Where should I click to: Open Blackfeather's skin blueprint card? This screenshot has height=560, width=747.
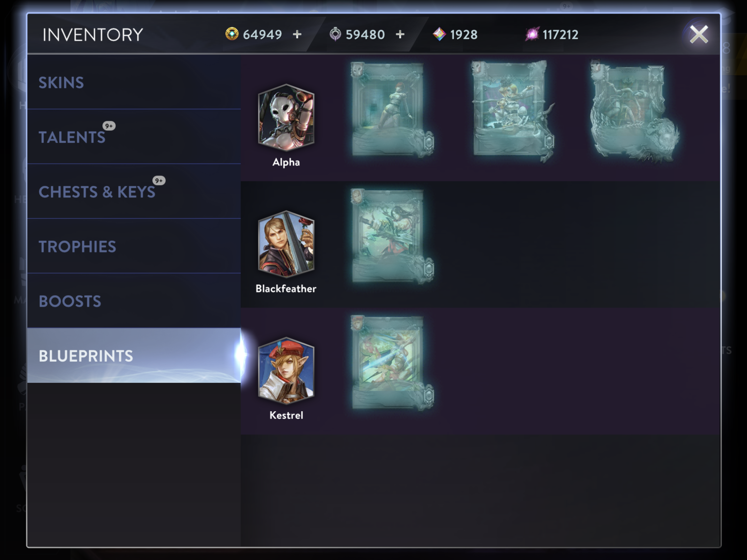coord(392,236)
